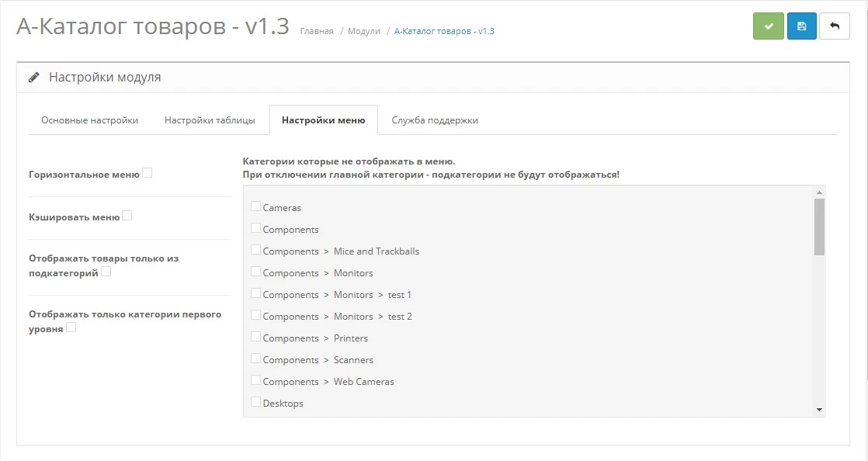Screen dimensions: 868x461
Task: Open the Модули breadcrumb link
Action: (x=364, y=32)
